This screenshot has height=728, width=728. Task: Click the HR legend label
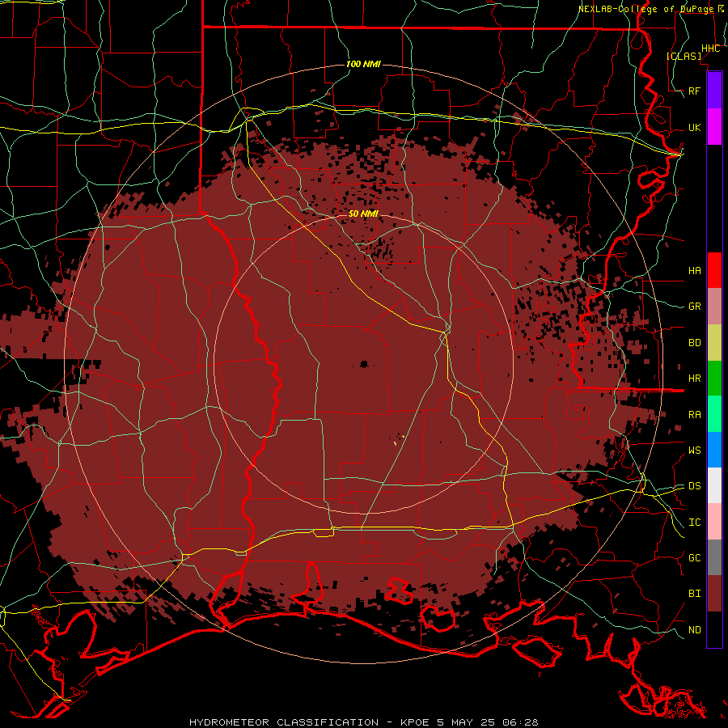click(695, 379)
